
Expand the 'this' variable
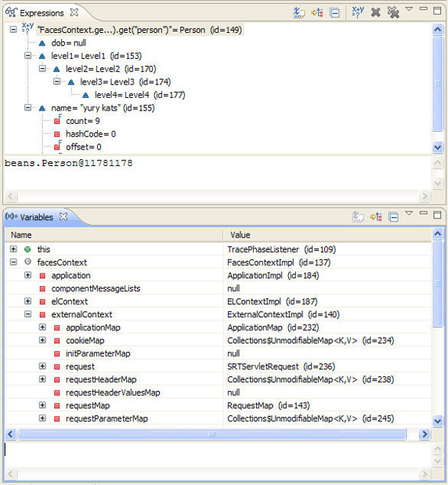click(x=13, y=249)
